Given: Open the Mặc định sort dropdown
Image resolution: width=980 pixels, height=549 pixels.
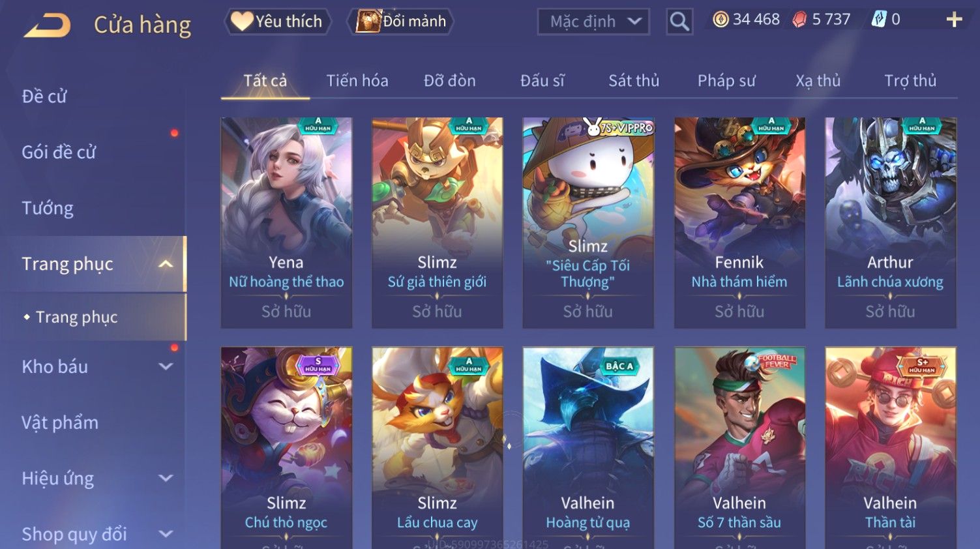Looking at the screenshot, I should pos(593,22).
